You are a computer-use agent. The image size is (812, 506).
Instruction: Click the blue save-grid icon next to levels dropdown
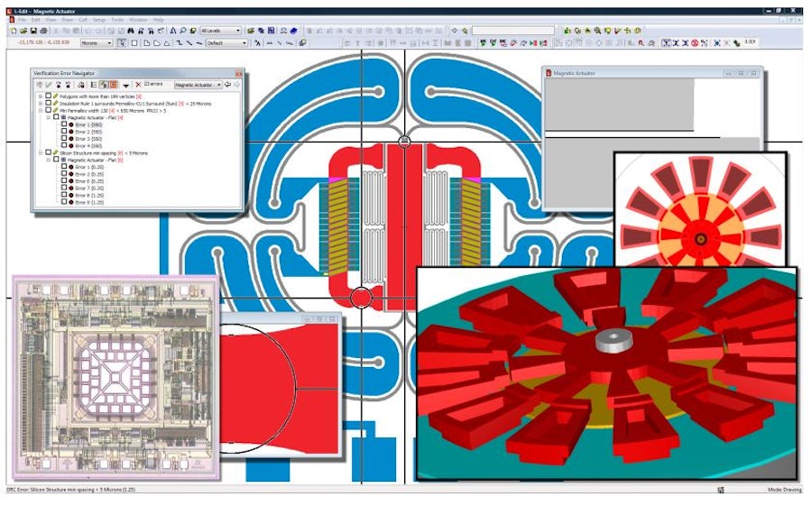tap(271, 31)
